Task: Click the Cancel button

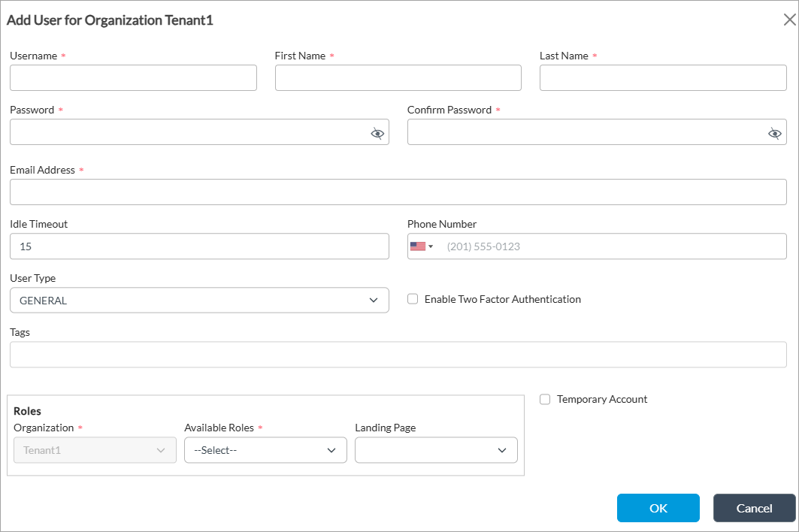Action: 754,508
